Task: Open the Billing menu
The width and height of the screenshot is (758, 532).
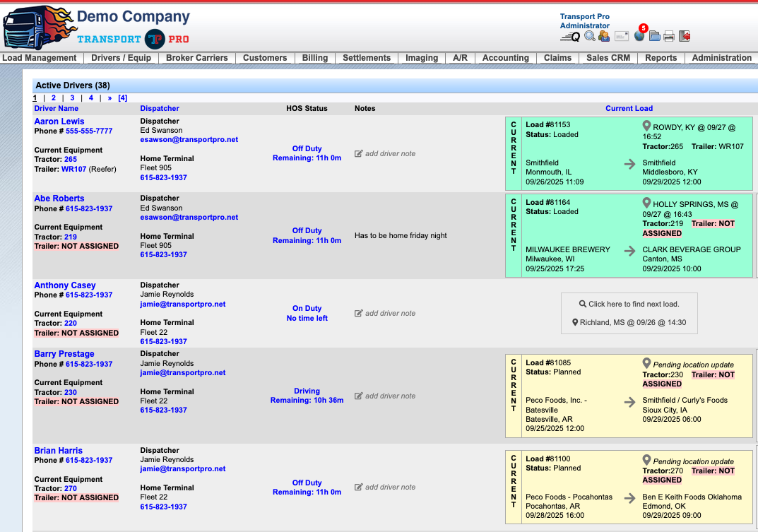Action: coord(314,57)
